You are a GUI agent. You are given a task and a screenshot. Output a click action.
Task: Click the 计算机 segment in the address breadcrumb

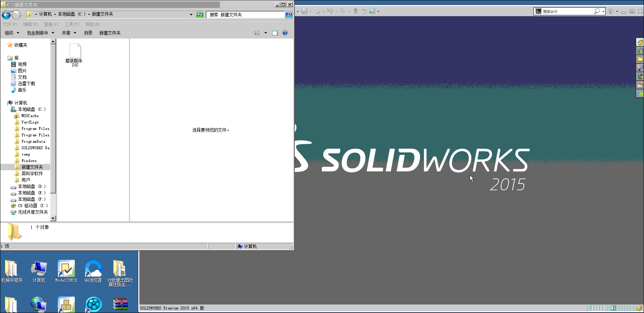pos(45,14)
